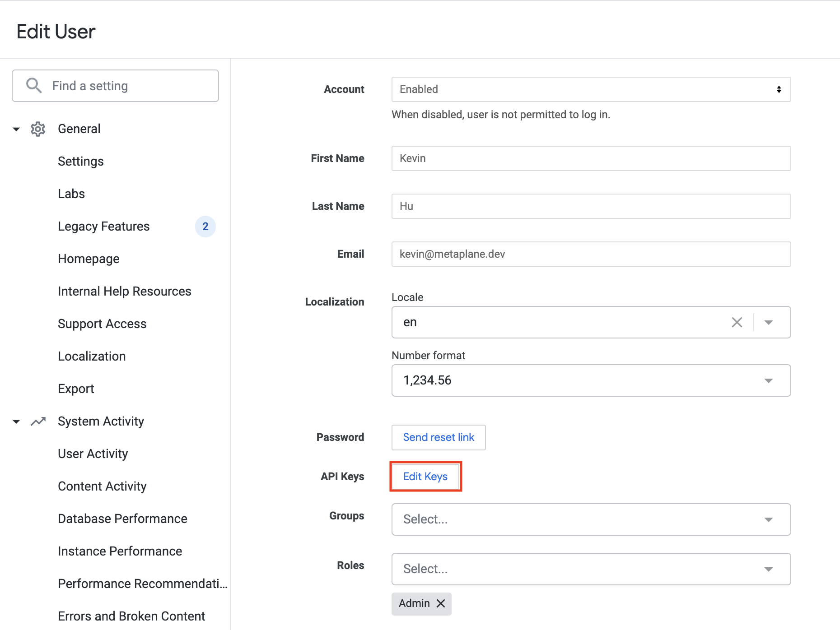Click the search magnifier icon
840x630 pixels.
point(34,85)
